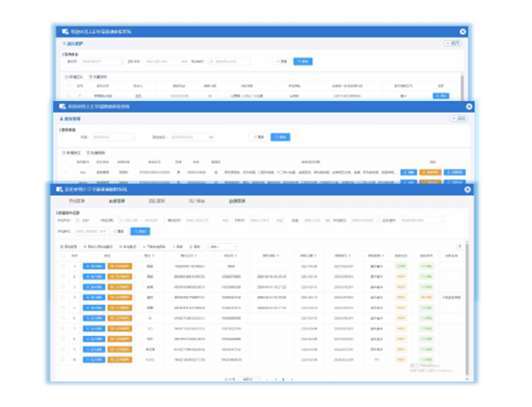The height and width of the screenshot is (407, 532).
Task: Open the first dropdown in the middle window filter
Action: [114, 137]
